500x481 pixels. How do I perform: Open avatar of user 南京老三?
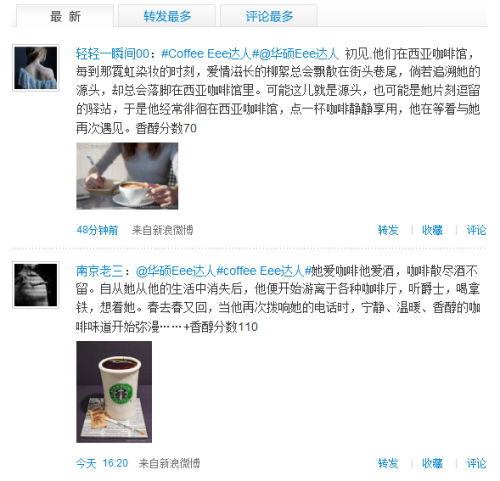coord(36,285)
